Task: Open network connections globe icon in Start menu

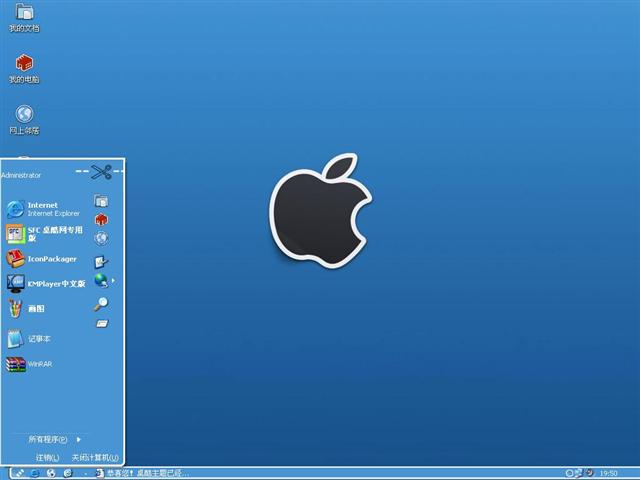Action: (101, 281)
